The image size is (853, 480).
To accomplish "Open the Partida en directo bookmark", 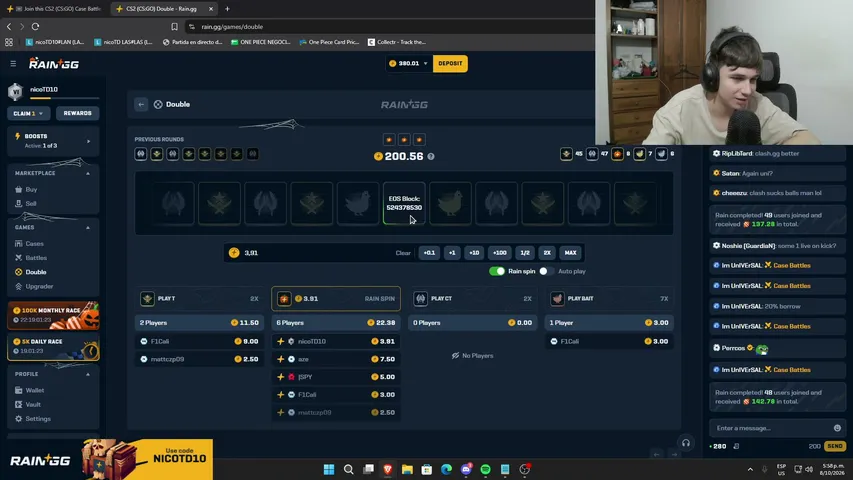I will tap(193, 42).
